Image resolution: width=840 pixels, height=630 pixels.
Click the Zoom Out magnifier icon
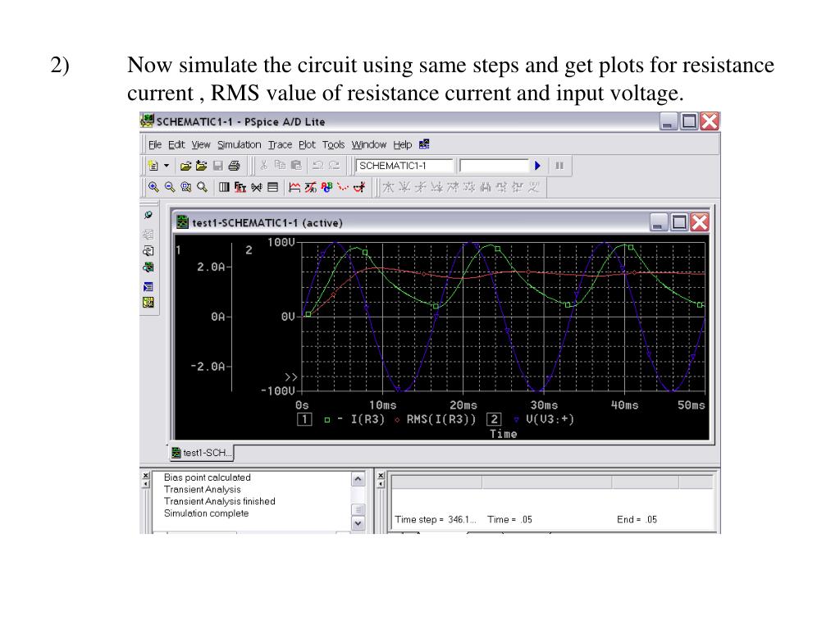pyautogui.click(x=170, y=187)
